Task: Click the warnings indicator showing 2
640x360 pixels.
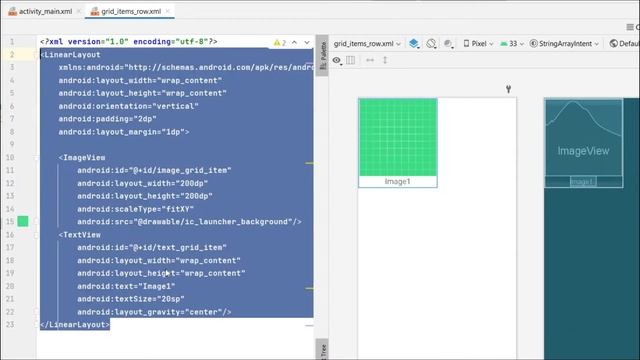Action: click(280, 42)
